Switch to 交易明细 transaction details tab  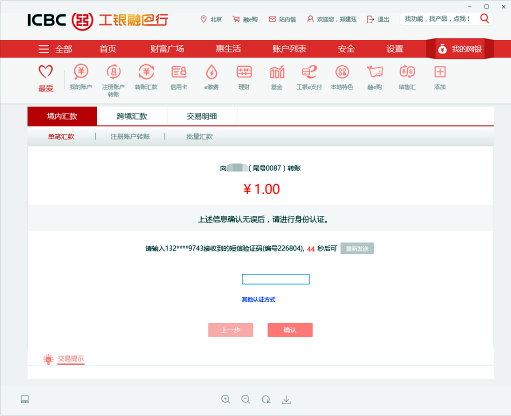[202, 116]
